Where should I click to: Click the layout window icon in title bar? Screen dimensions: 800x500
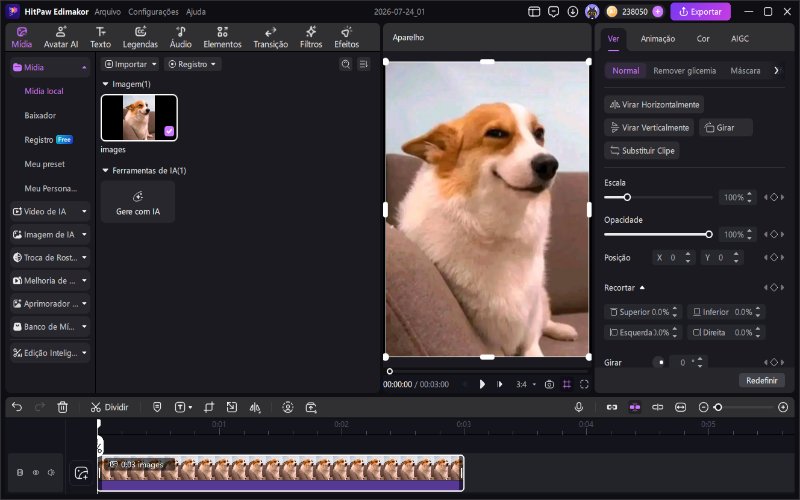[x=534, y=12]
